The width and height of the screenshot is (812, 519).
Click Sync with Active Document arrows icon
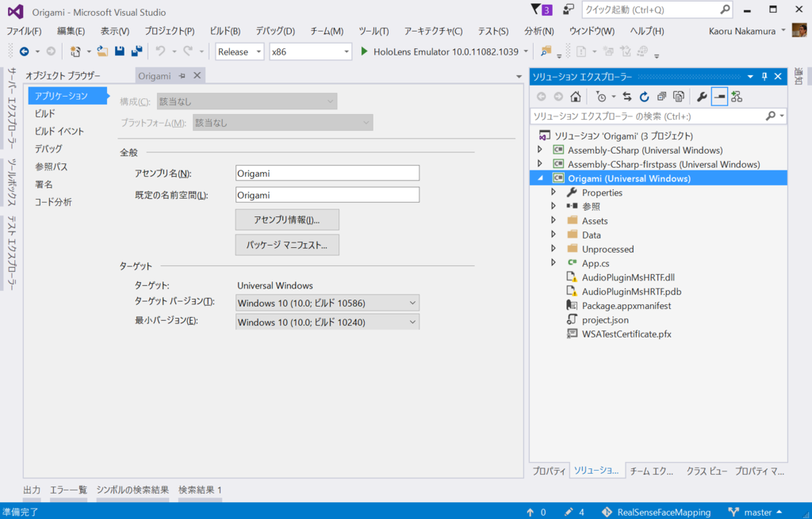click(627, 97)
